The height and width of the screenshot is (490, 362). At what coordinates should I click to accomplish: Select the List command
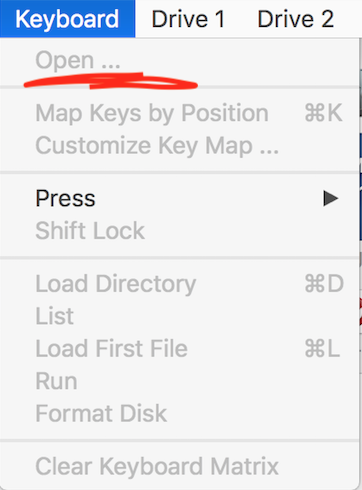[x=180, y=316]
